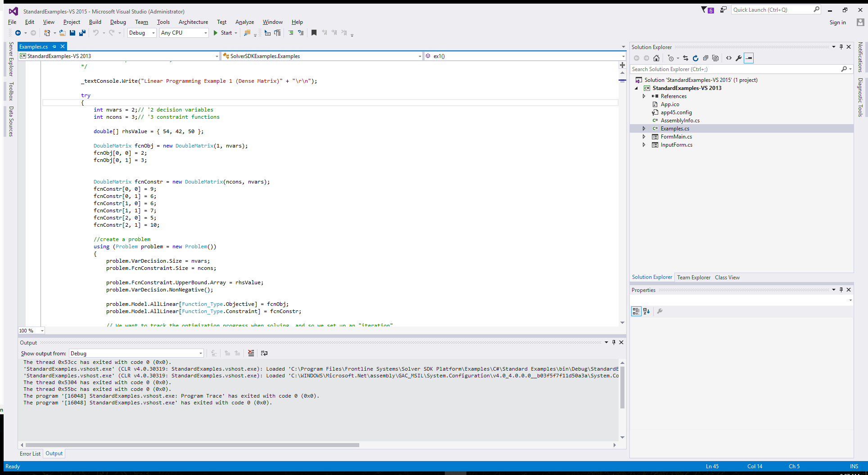This screenshot has width=868, height=475.
Task: Toggle the Categorized view in Properties panel
Action: tap(636, 311)
